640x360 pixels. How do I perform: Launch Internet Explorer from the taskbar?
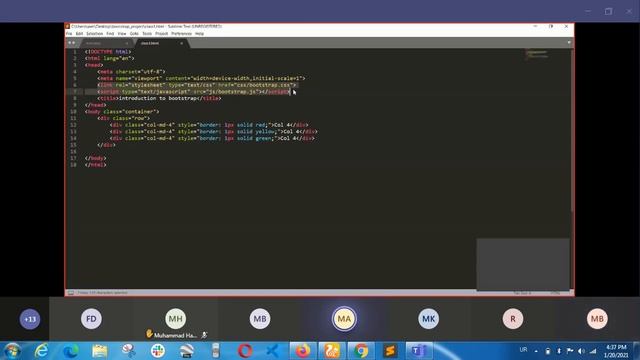tap(41, 351)
